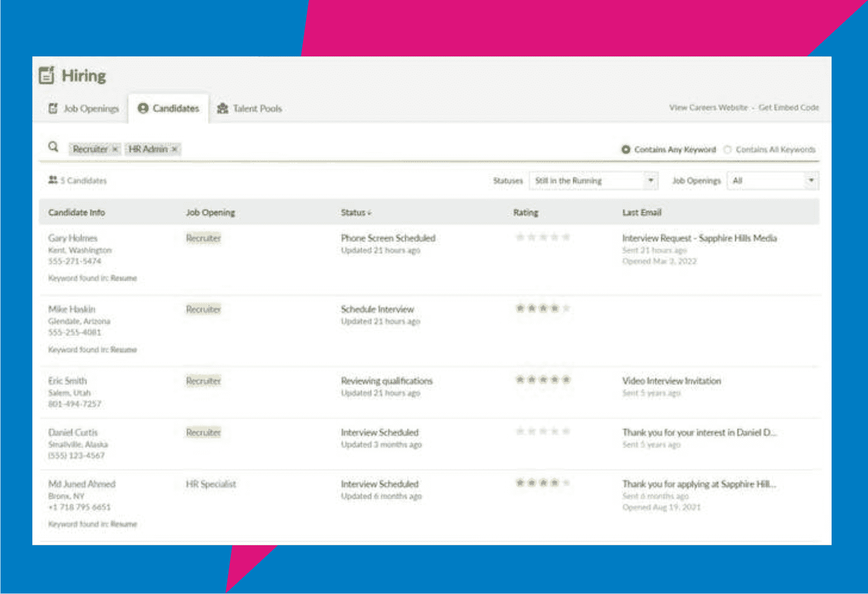This screenshot has width=868, height=594.
Task: Switch to the Job Openings tab
Action: click(x=83, y=109)
